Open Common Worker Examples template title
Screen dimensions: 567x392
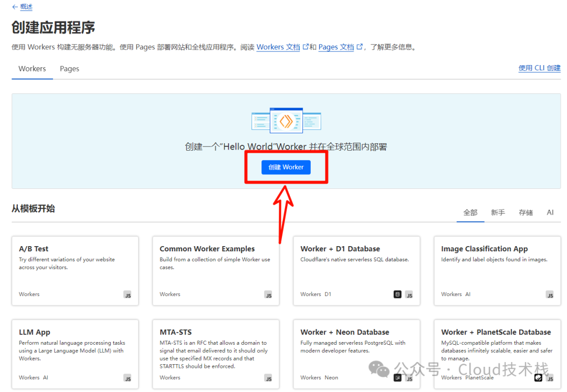point(207,249)
